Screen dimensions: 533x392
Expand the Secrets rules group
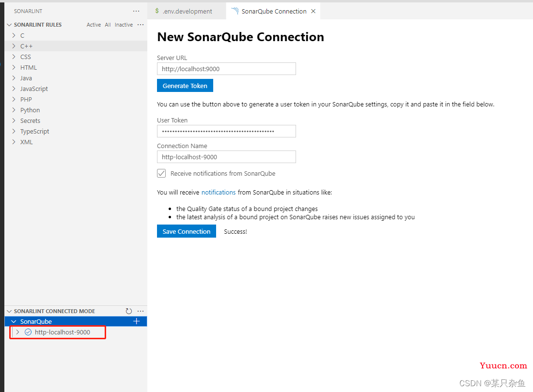[x=14, y=121]
